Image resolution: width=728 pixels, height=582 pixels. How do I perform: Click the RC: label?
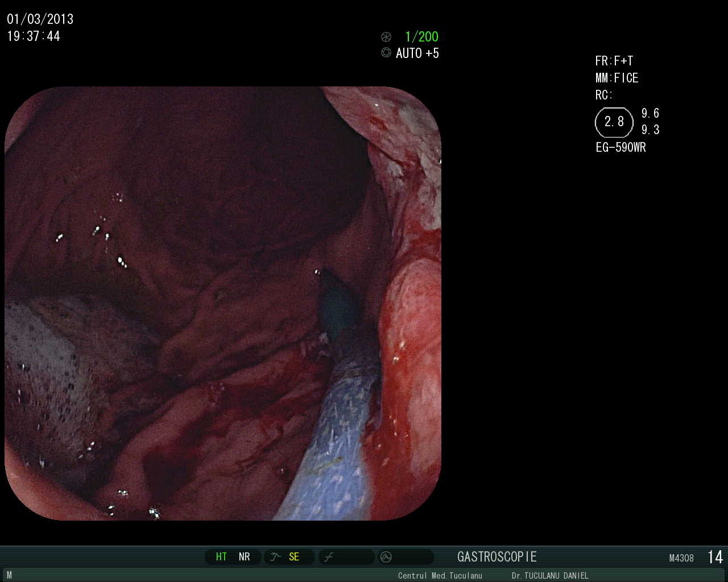point(604,95)
